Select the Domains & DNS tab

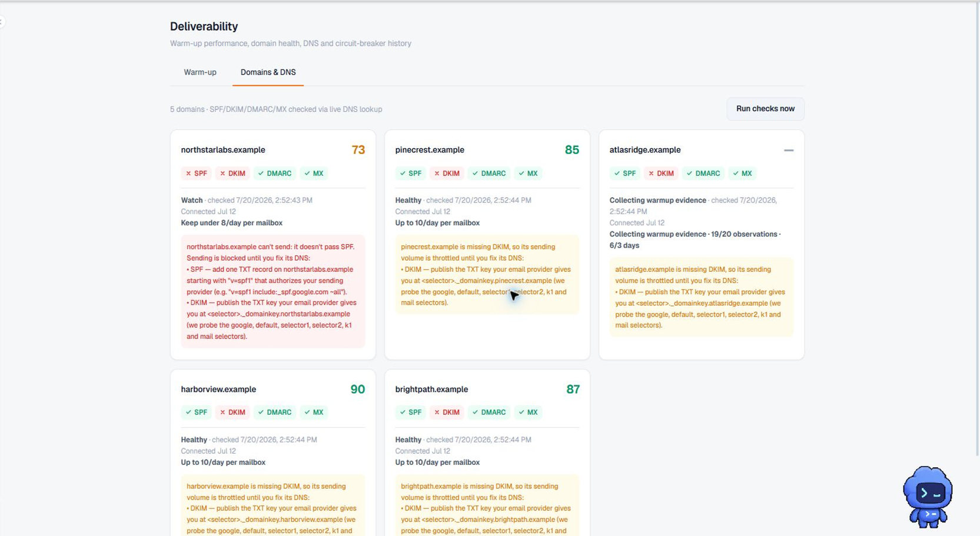268,72
